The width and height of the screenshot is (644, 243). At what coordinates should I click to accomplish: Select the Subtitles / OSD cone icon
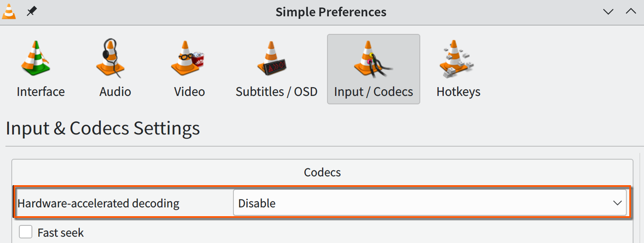click(272, 58)
